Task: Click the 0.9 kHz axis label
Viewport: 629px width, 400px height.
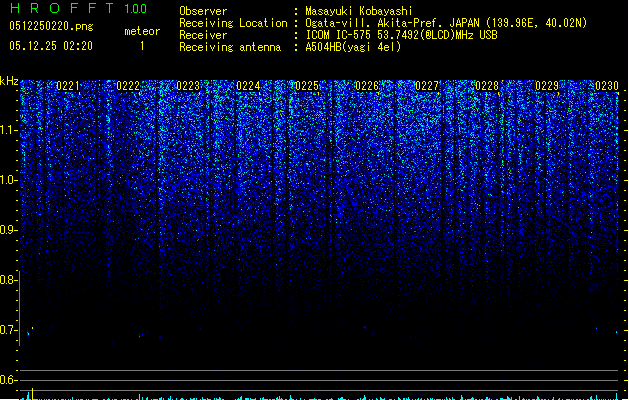Action: 8,230
